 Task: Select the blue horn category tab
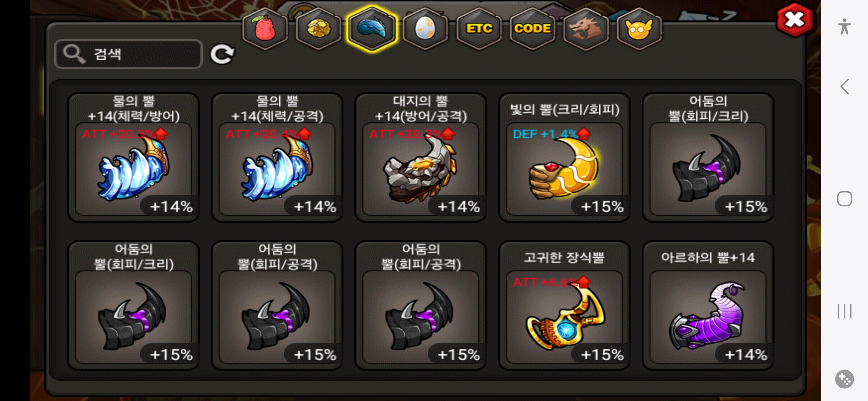(x=372, y=28)
